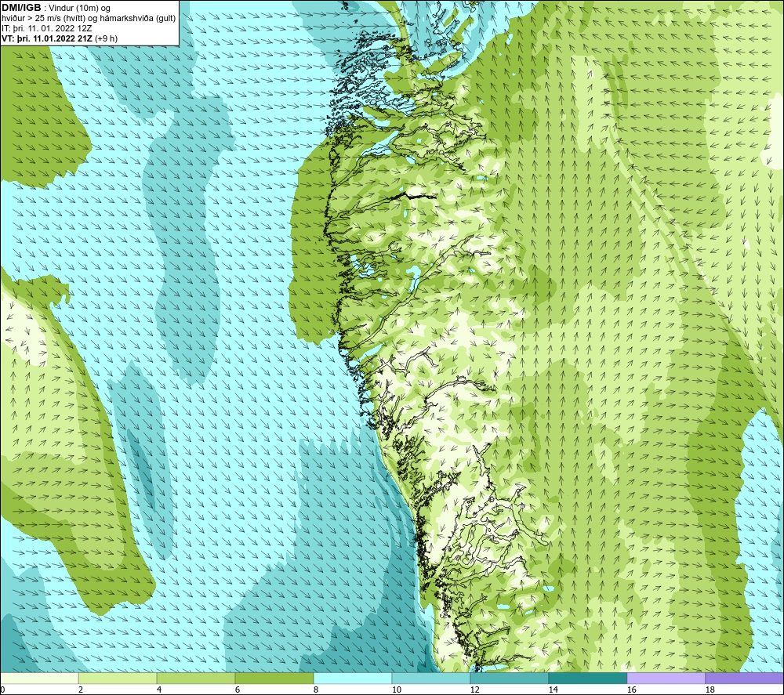Image resolution: width=784 pixels, height=695 pixels.
Task: Click the light cyan 8–10 m/s legend swatch
Action: tap(353, 678)
